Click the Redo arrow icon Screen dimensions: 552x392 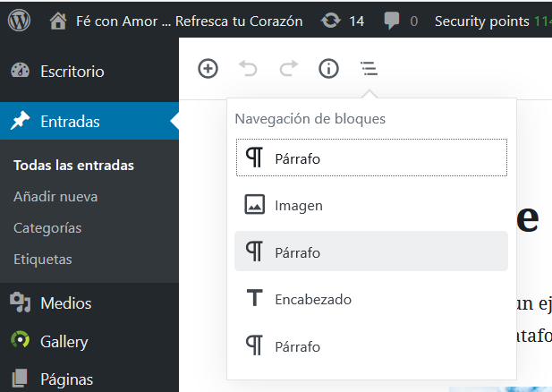coord(288,68)
